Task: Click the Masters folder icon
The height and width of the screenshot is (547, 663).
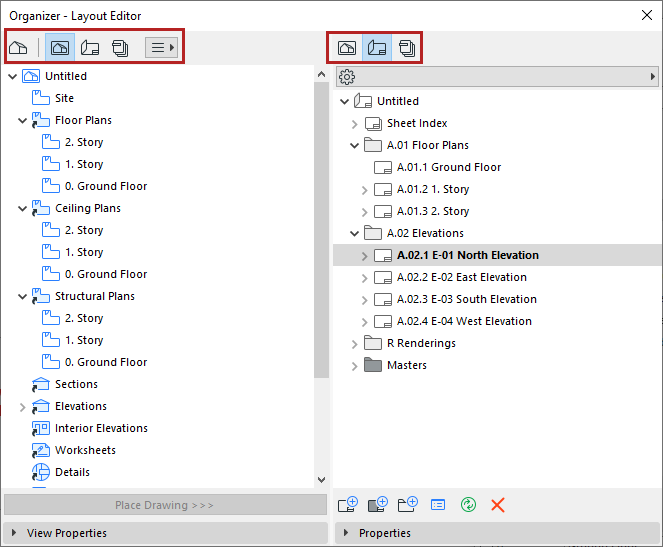Action: [x=373, y=365]
